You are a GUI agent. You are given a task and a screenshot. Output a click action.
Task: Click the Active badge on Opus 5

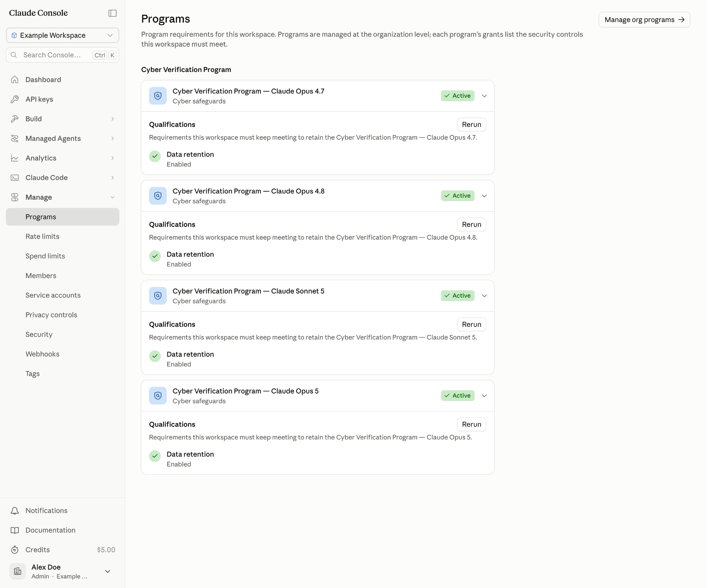458,396
